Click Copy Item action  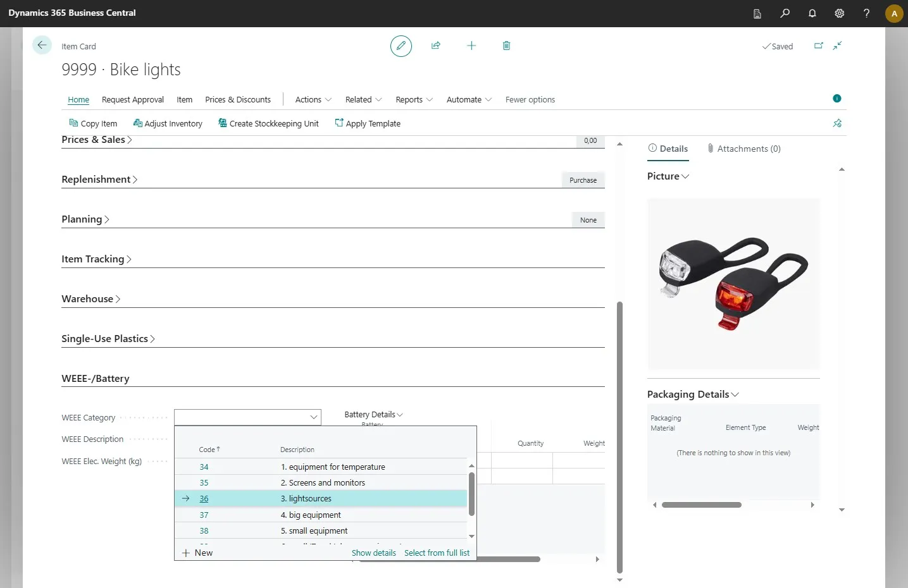(x=93, y=123)
